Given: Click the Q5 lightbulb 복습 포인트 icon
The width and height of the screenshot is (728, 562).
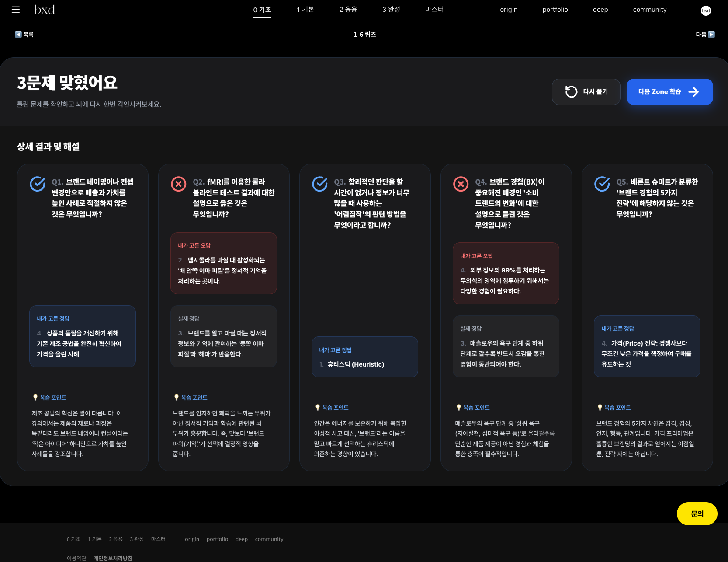Looking at the screenshot, I should [x=600, y=408].
